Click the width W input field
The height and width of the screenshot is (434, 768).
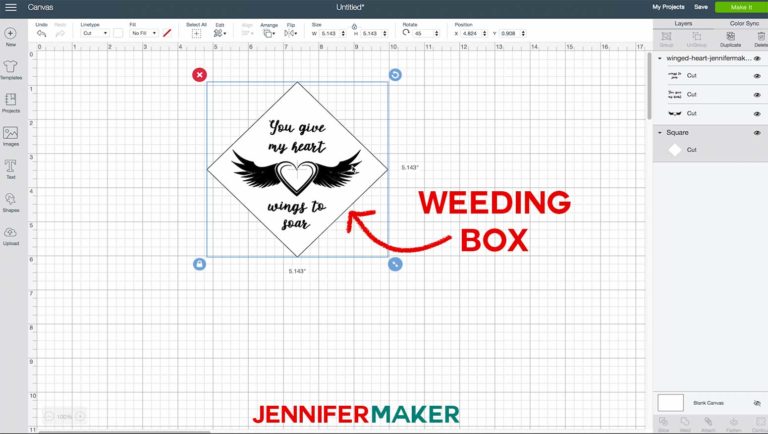[x=329, y=33]
